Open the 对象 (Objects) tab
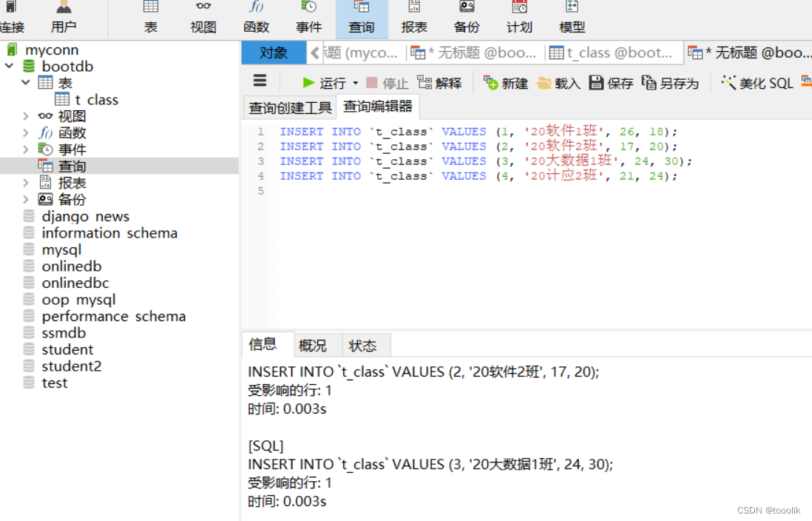Viewport: 812px width, 521px height. click(273, 53)
